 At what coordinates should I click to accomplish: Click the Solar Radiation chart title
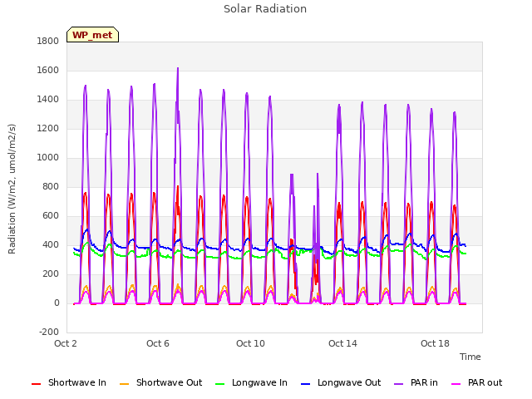(x=265, y=9)
